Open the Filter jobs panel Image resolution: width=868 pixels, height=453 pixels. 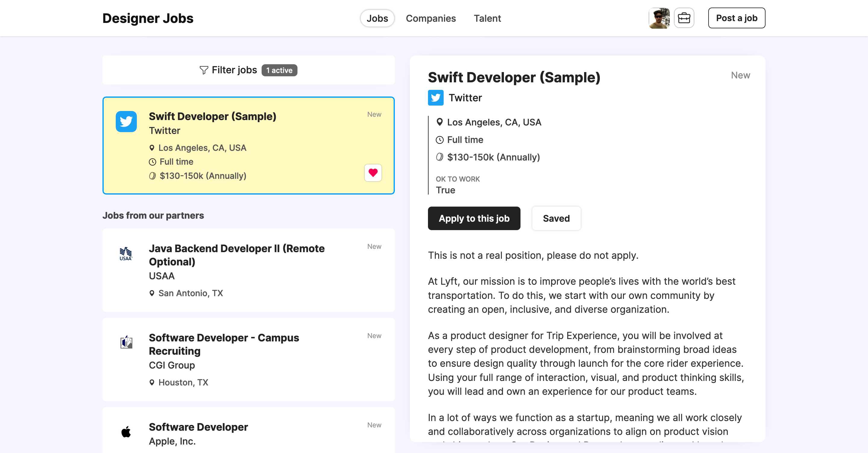click(x=234, y=70)
